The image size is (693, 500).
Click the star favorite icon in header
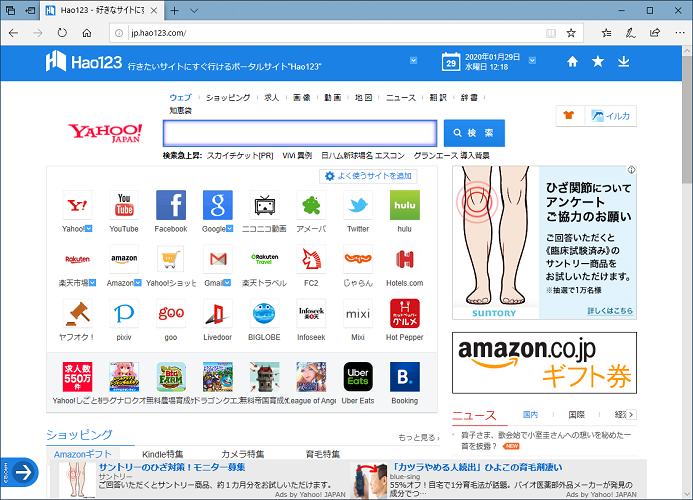598,61
